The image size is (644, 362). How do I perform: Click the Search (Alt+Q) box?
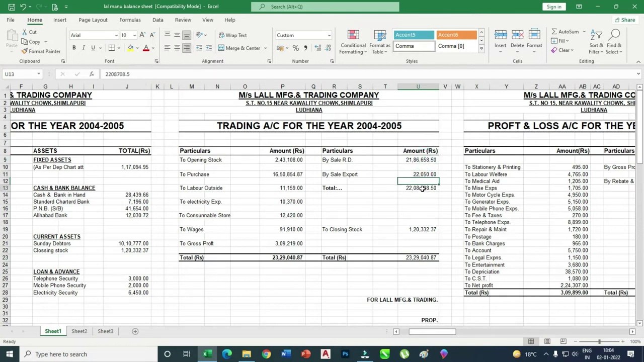pyautogui.click(x=325, y=7)
